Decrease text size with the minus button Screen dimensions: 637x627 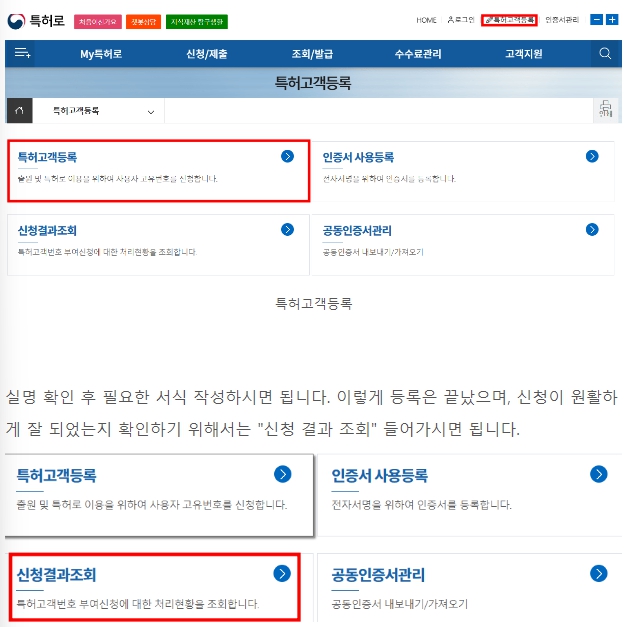point(596,20)
